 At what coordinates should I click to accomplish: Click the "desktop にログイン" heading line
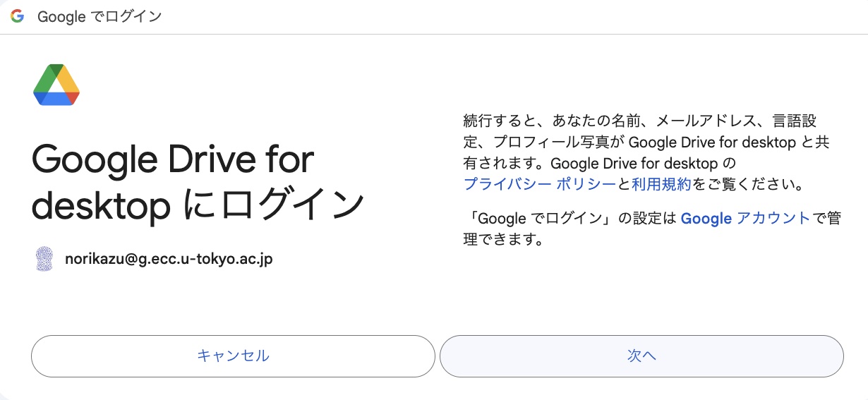point(198,205)
